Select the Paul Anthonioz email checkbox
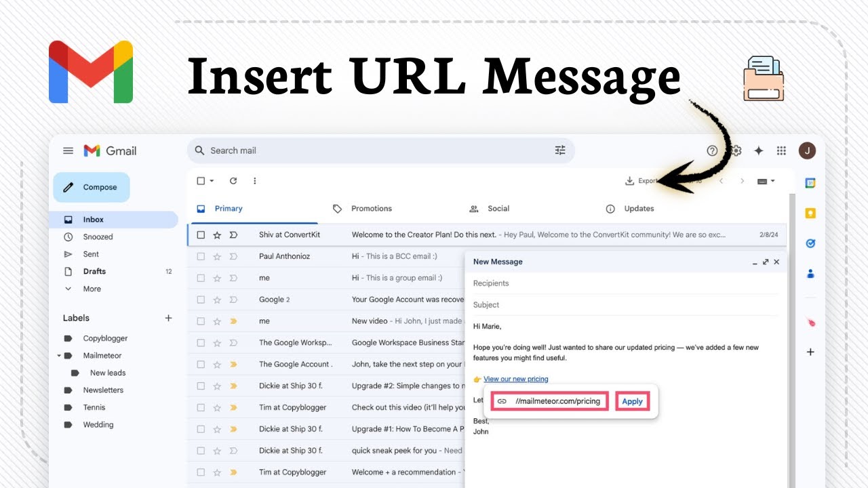Screen dimensions: 868x488 pos(201,256)
